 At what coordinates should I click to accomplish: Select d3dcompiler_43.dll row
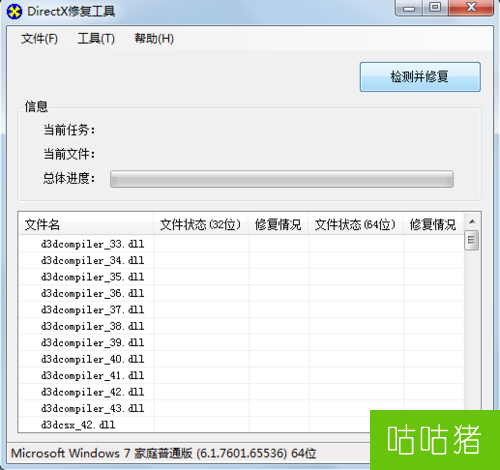[x=241, y=408]
